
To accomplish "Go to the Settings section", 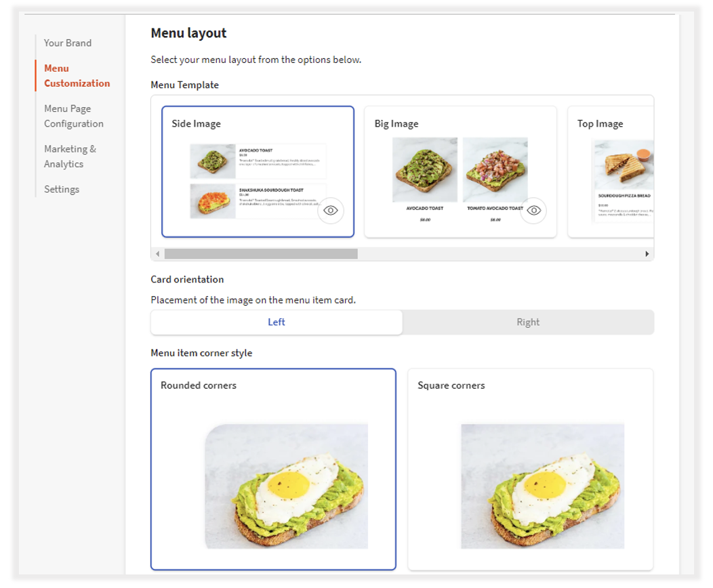I will pyautogui.click(x=62, y=189).
